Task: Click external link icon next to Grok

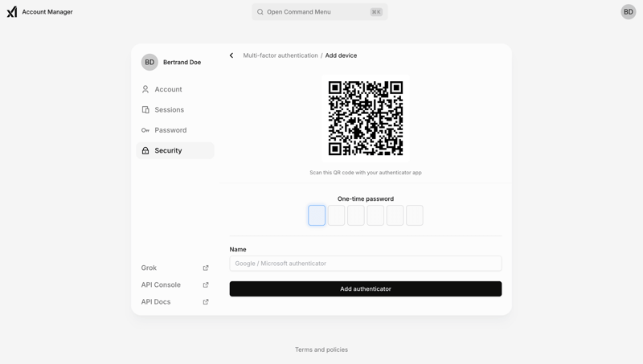Action: 206,268
